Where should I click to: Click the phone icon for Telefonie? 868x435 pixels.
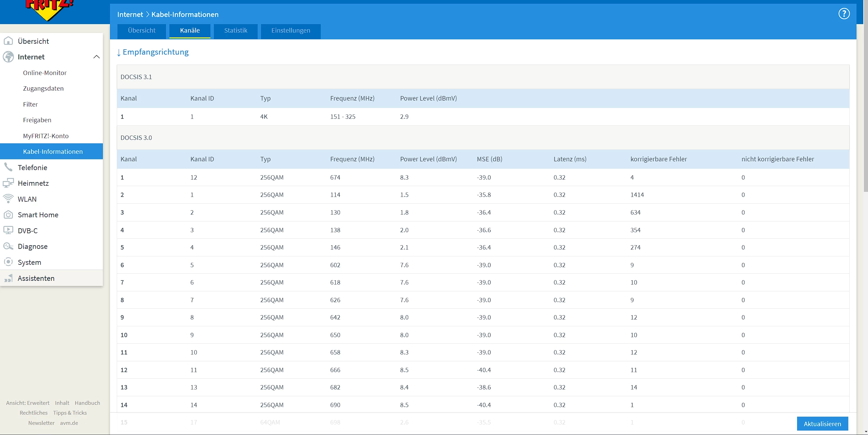pyautogui.click(x=8, y=167)
